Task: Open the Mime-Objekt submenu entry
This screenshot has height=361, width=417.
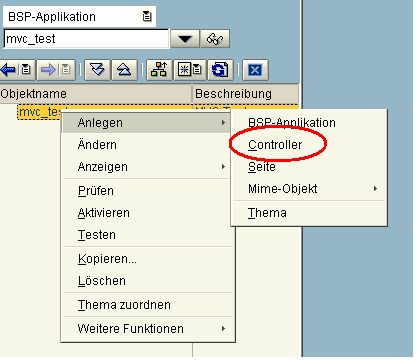Action: click(x=309, y=189)
